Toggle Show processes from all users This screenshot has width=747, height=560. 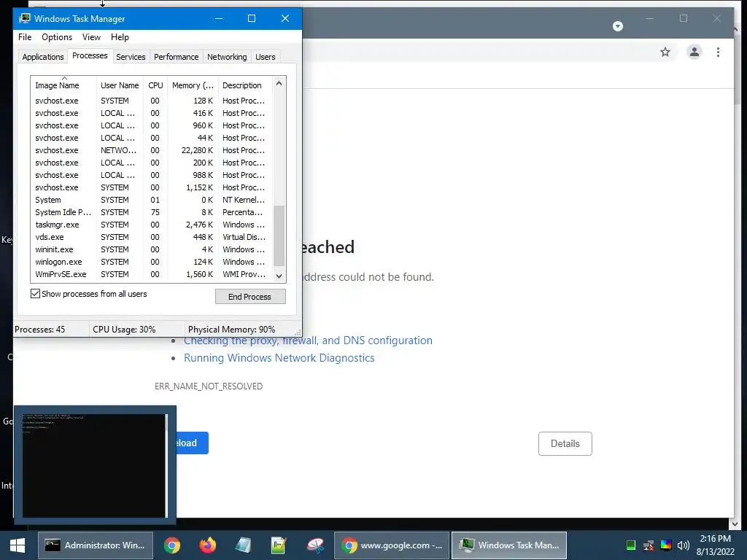coord(35,294)
